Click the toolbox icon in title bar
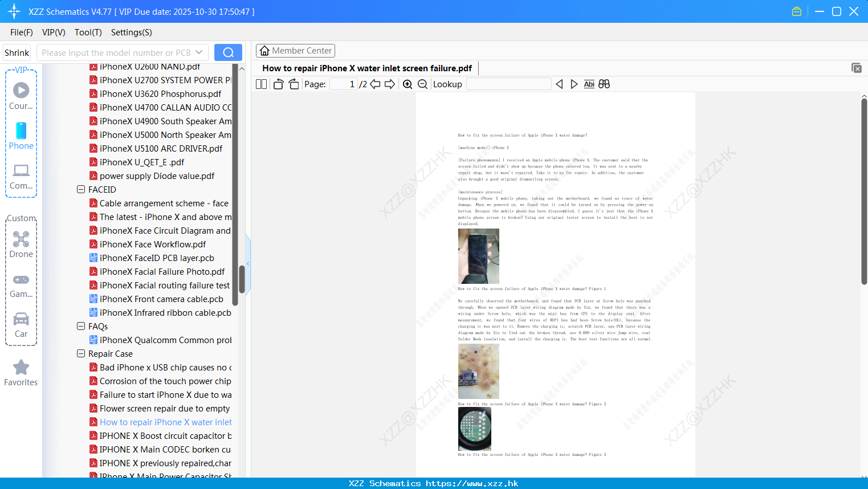This screenshot has height=489, width=868. click(x=797, y=11)
